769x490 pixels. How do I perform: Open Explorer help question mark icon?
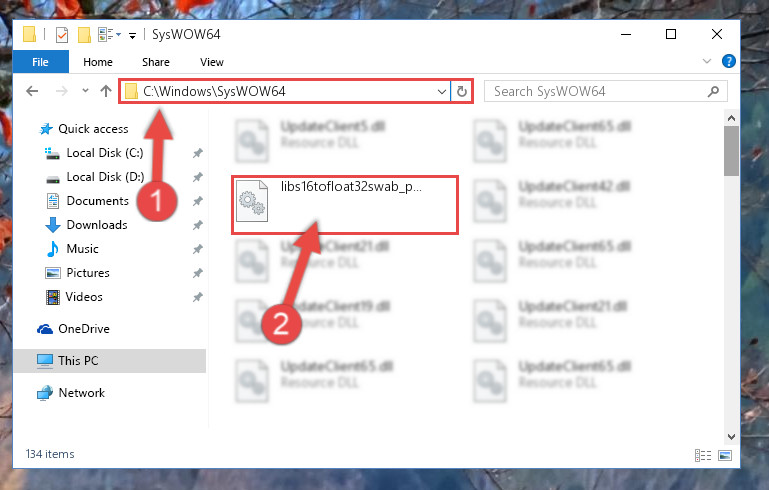[728, 61]
